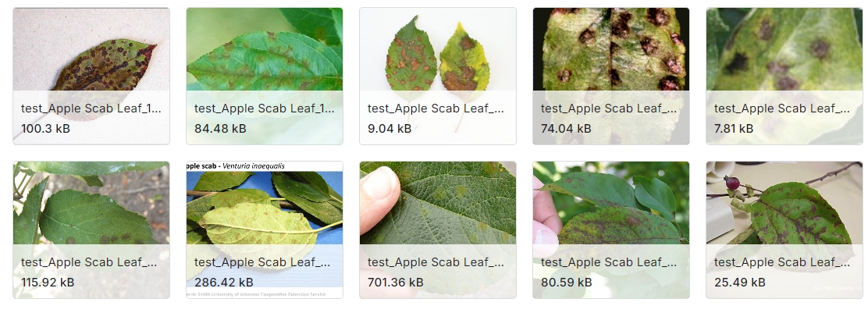Open the 9.04 kB two-leaf image
The image size is (868, 313).
point(438,76)
